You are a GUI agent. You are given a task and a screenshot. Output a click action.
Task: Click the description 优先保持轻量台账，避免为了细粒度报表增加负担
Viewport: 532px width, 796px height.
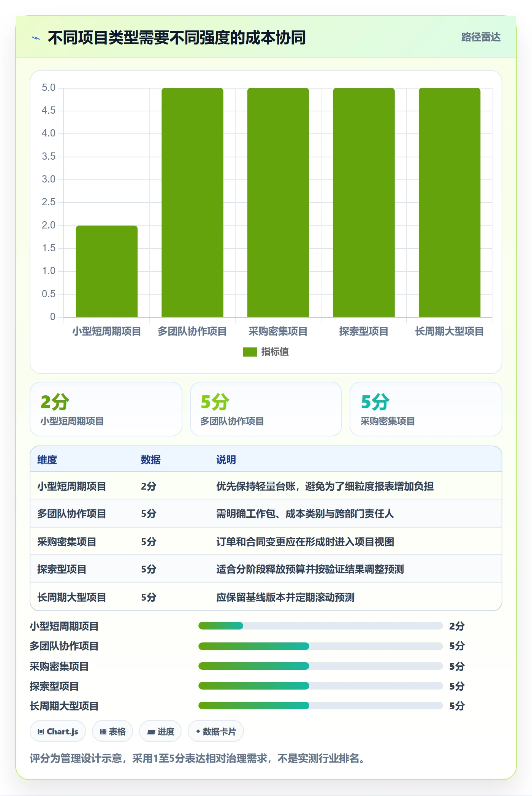click(325, 486)
